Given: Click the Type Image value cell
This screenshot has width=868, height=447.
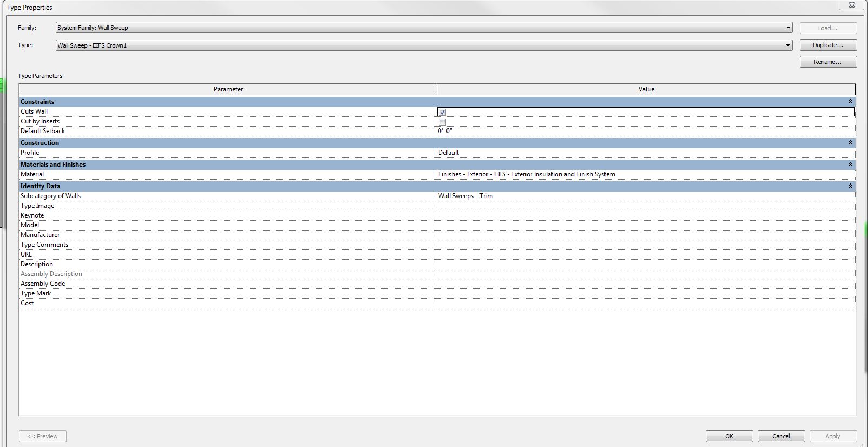Looking at the screenshot, I should click(x=646, y=206).
